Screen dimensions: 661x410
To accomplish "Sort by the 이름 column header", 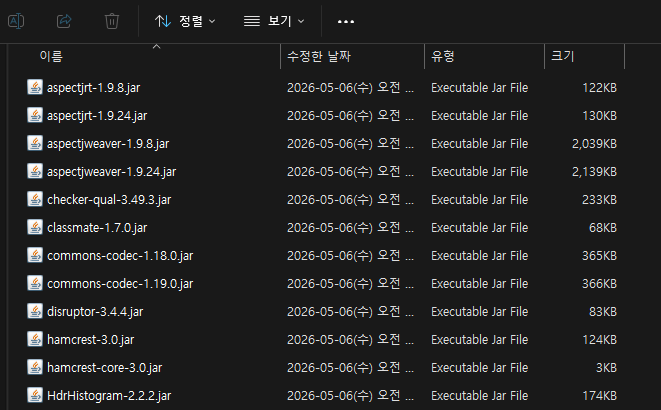I will pos(51,56).
